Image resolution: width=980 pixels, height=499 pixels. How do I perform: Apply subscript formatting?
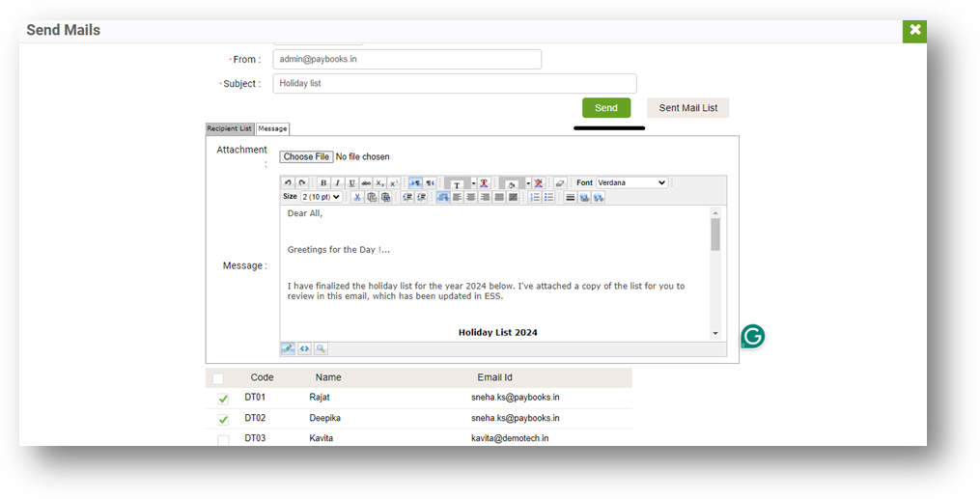[x=380, y=183]
